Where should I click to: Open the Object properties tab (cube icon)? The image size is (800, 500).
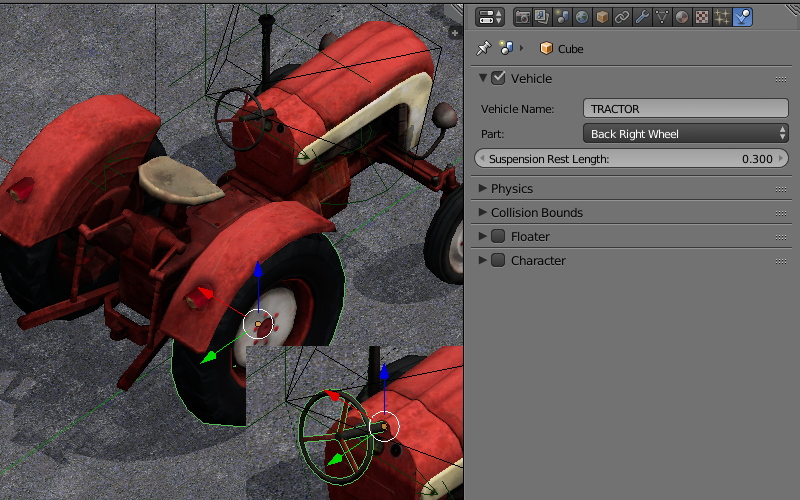[602, 17]
